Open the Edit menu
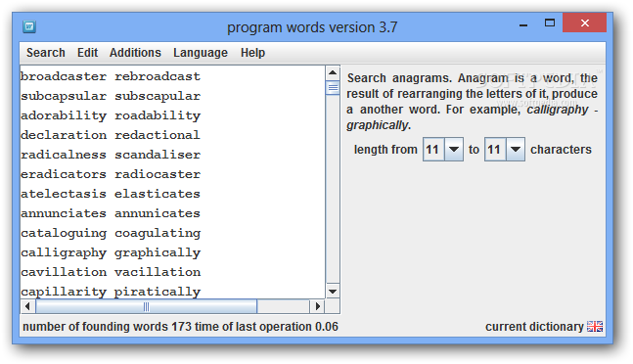Image resolution: width=633 pixels, height=364 pixels. pyautogui.click(x=88, y=53)
